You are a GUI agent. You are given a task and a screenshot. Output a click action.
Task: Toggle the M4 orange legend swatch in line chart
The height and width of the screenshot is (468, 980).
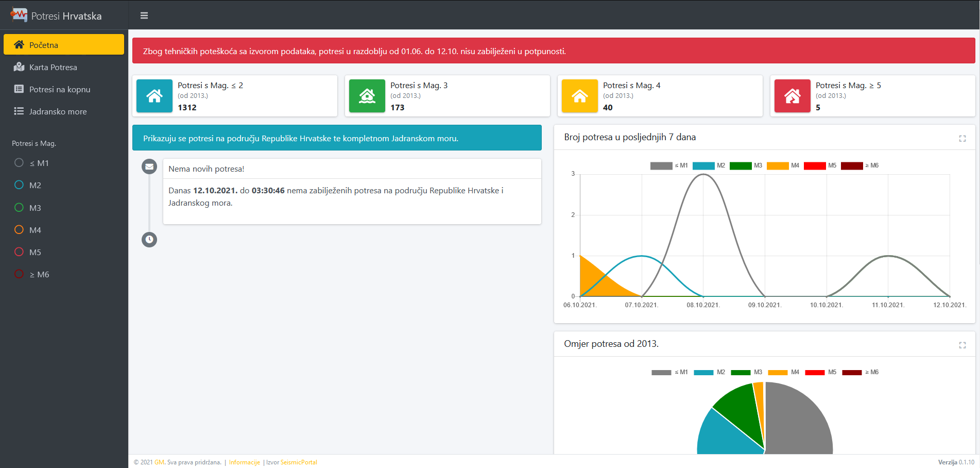(x=778, y=165)
